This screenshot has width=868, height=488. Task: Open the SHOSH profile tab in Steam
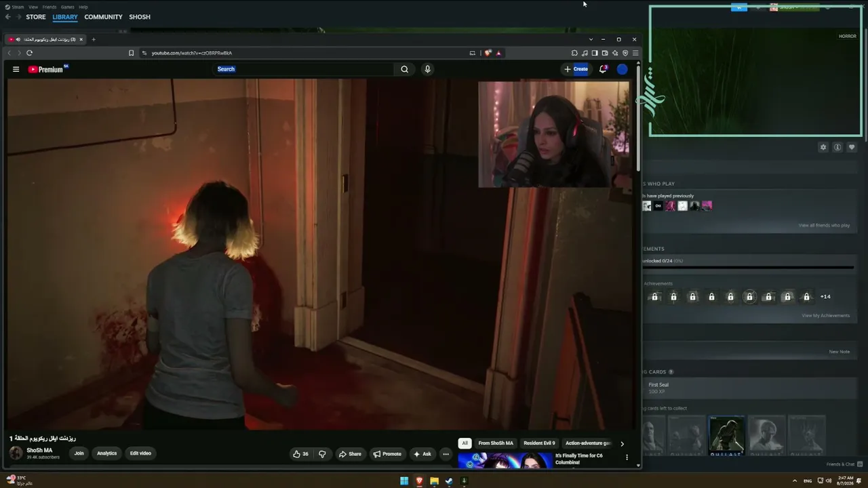[x=140, y=17]
